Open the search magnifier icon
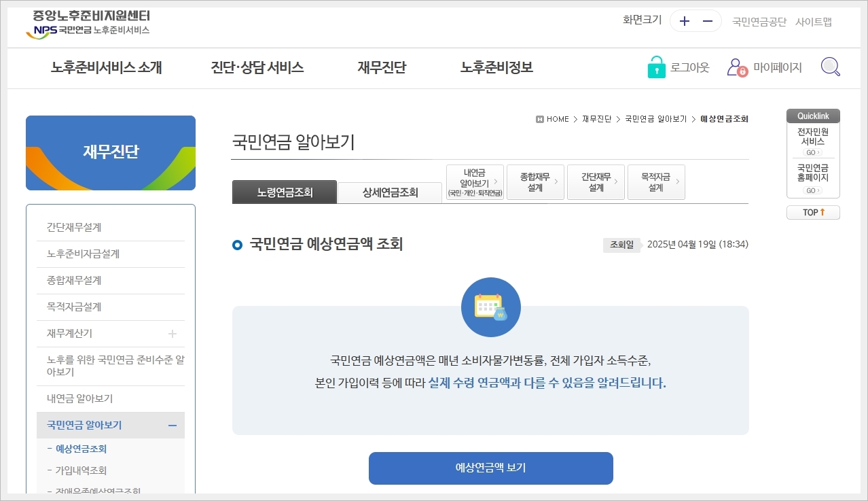This screenshot has width=868, height=501. click(830, 67)
